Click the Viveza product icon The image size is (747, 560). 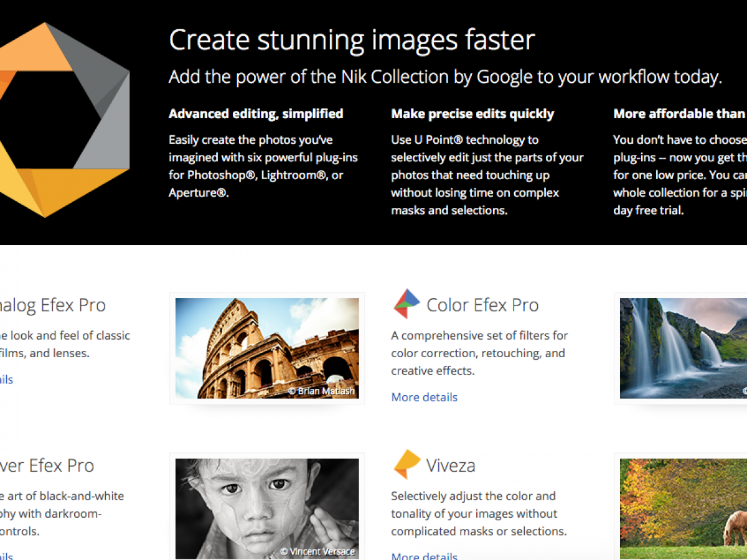coord(407,464)
